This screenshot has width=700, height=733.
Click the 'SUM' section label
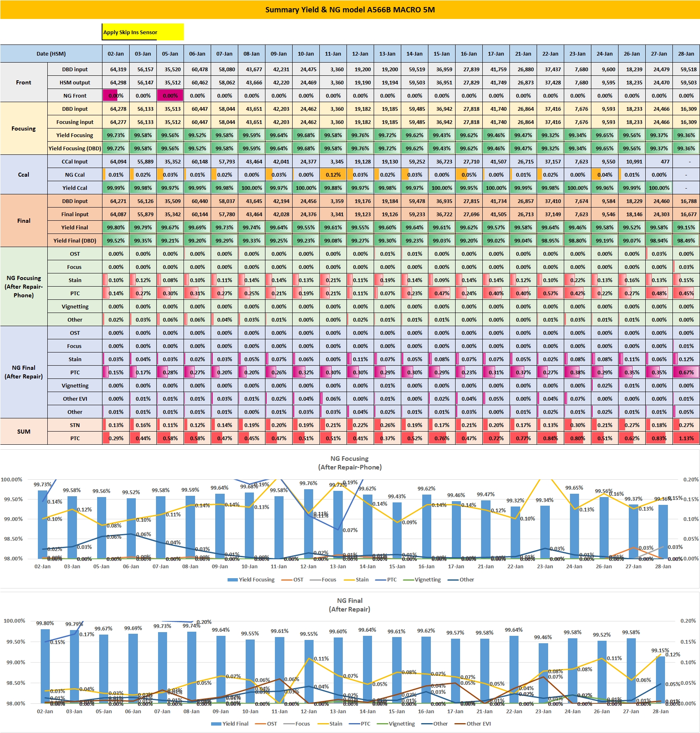tap(23, 432)
